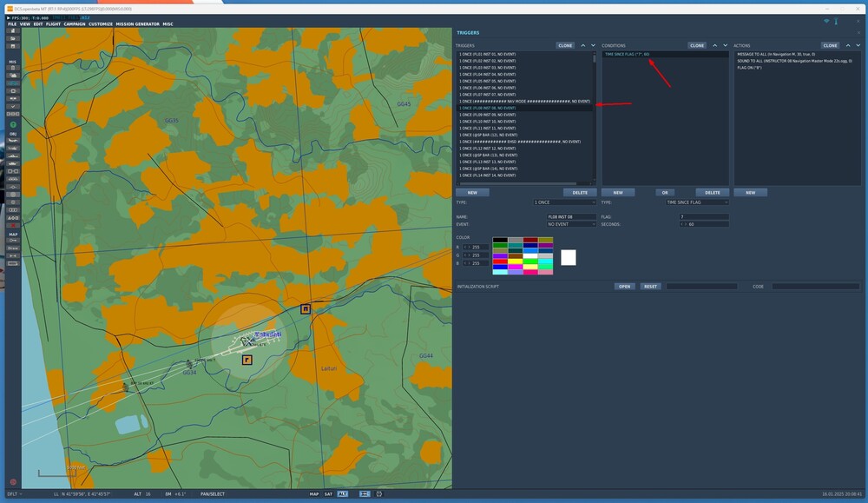868x503 pixels.
Task: Click the trigger NAME field FL08 INST 08
Action: [x=571, y=216]
